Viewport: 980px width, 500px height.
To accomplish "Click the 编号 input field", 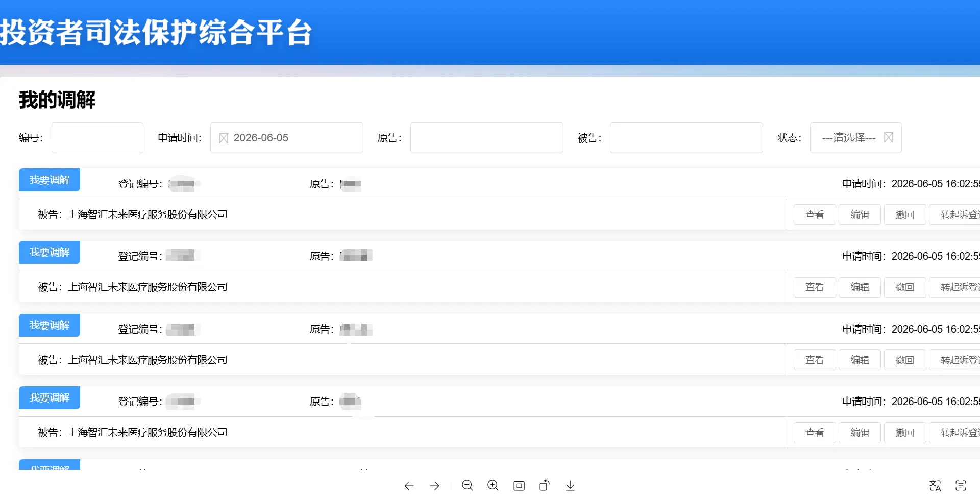I will [97, 138].
